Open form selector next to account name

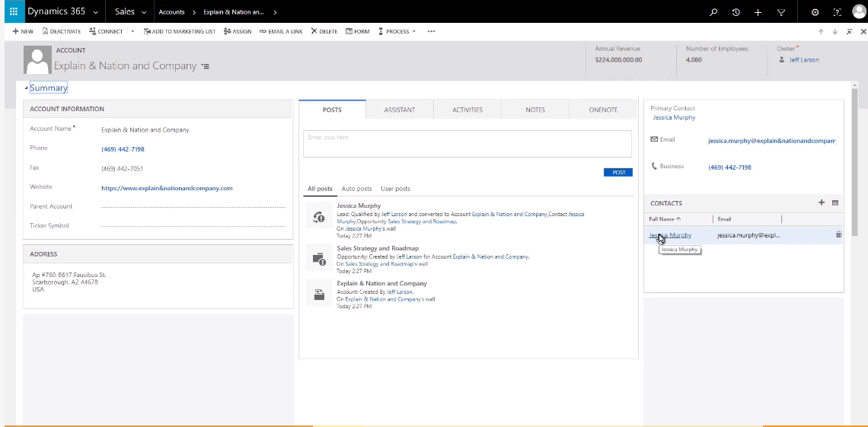pos(206,66)
